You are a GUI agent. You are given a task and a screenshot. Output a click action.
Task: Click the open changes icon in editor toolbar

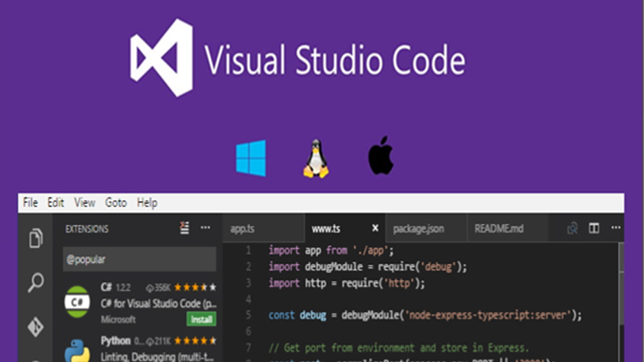tap(572, 228)
